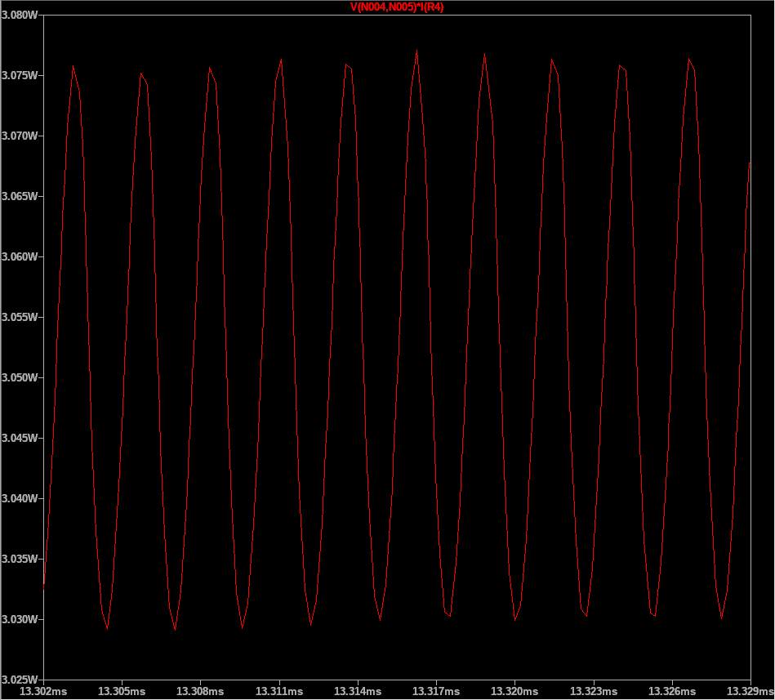775x700 pixels.
Task: Click the 13.317ms time axis label
Action: pos(436,691)
